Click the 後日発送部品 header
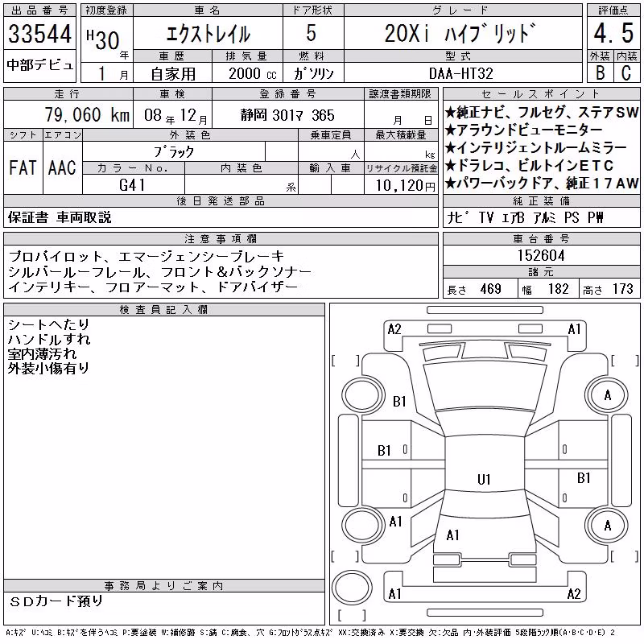This screenshot has height=644, width=644. pos(221,200)
